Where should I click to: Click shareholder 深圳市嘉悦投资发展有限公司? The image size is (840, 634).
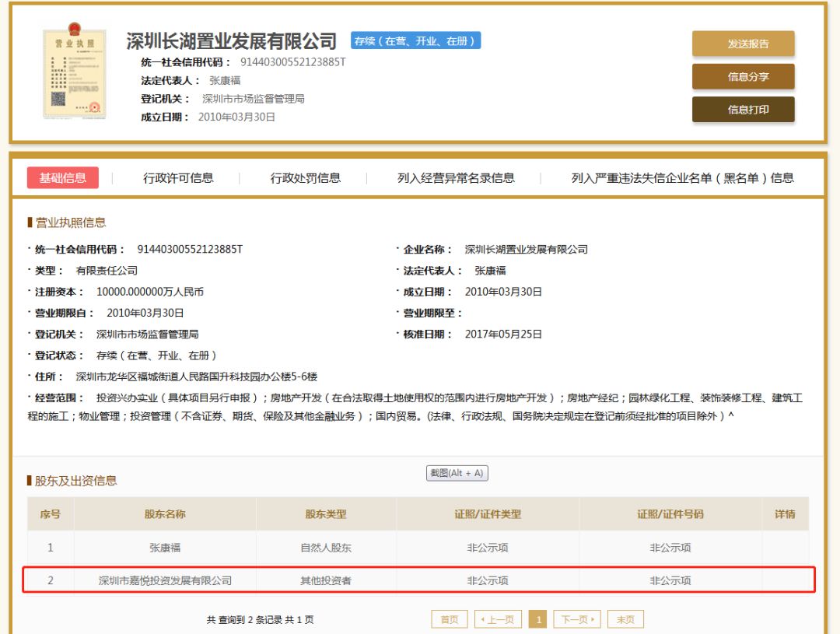[164, 580]
